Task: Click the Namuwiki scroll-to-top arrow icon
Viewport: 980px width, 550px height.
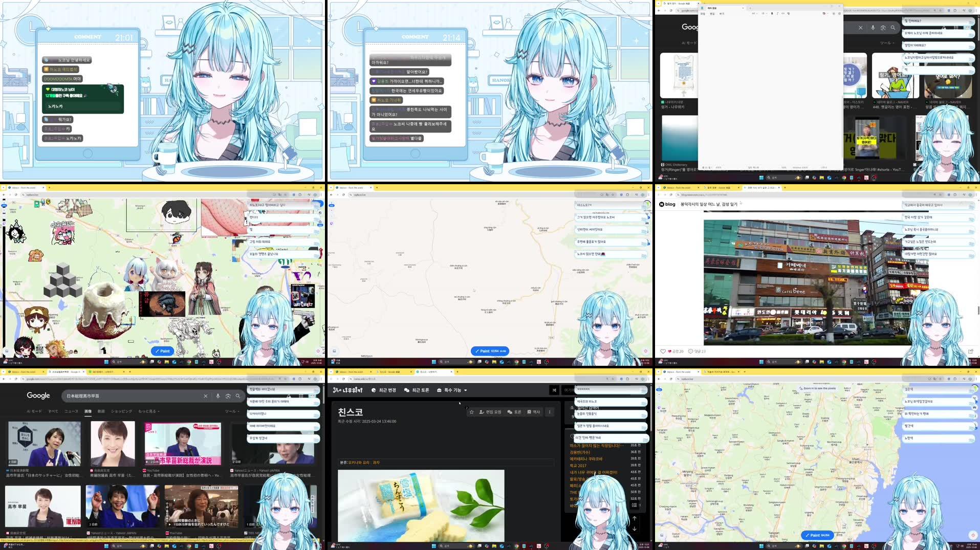Action: tap(635, 518)
